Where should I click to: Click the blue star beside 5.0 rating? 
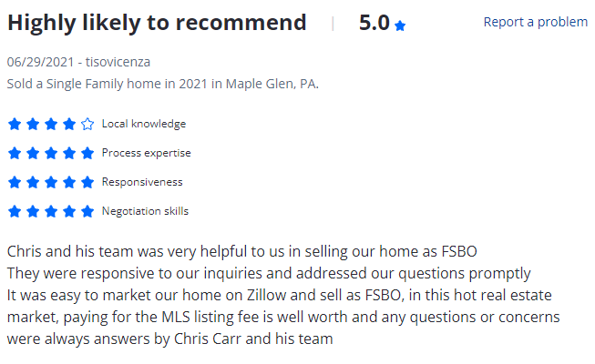400,25
